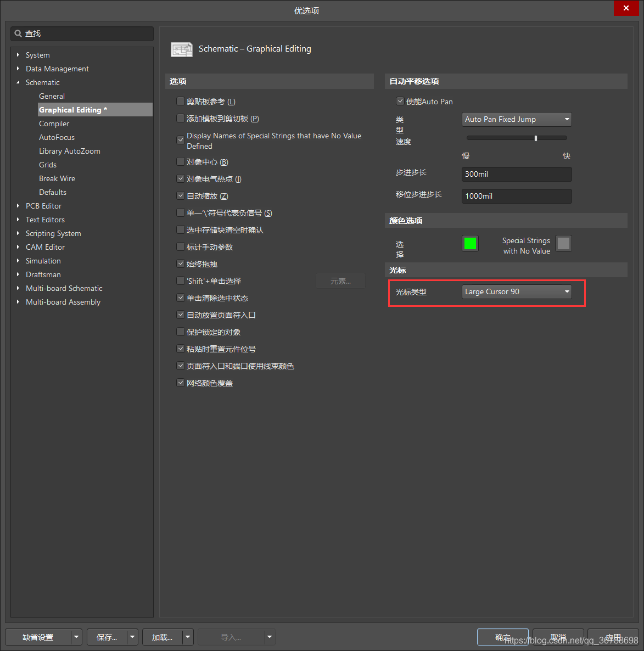
Task: Collapse the Schematic tree node
Action: (18, 82)
